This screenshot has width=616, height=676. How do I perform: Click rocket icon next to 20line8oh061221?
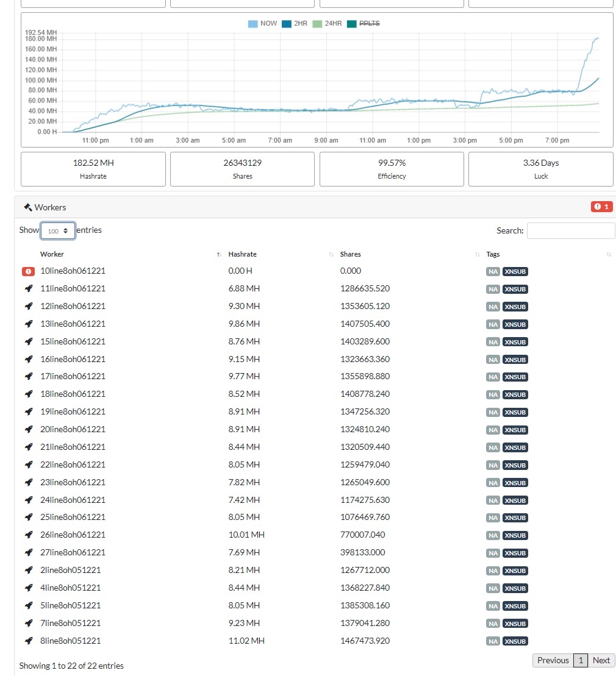pos(29,430)
